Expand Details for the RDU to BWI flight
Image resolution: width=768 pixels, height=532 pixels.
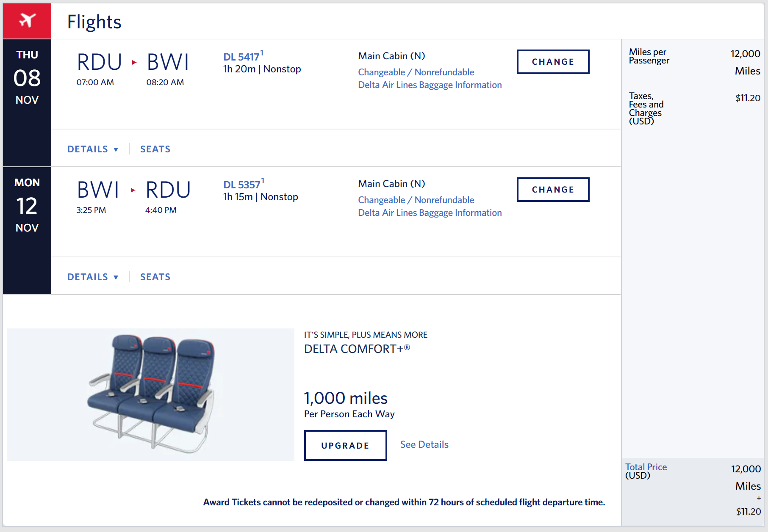pos(92,149)
